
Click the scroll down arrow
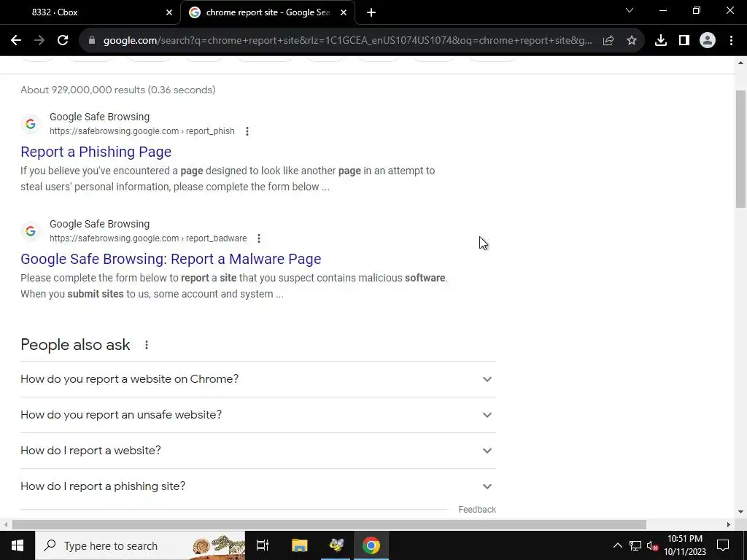pyautogui.click(x=740, y=512)
